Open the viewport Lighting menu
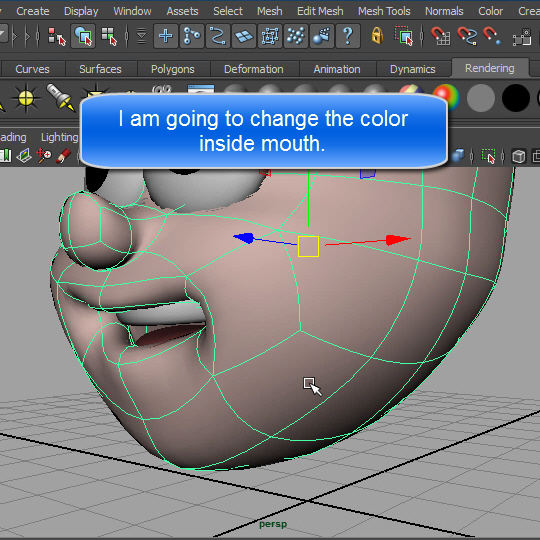 click(x=59, y=137)
